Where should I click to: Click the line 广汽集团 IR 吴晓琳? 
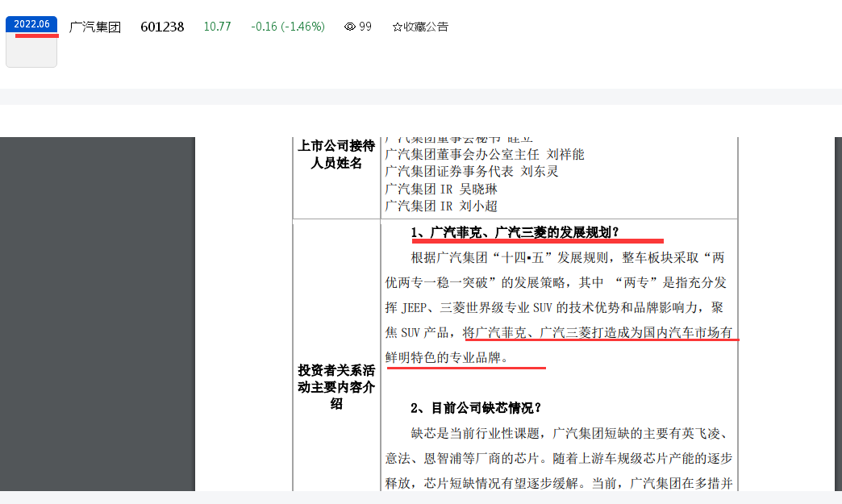click(441, 189)
